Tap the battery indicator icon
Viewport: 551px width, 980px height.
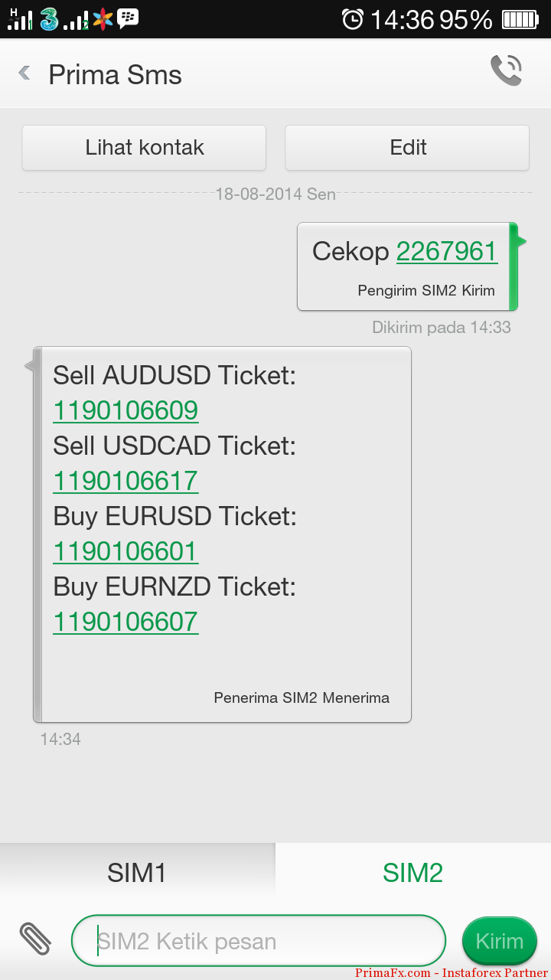[520, 20]
